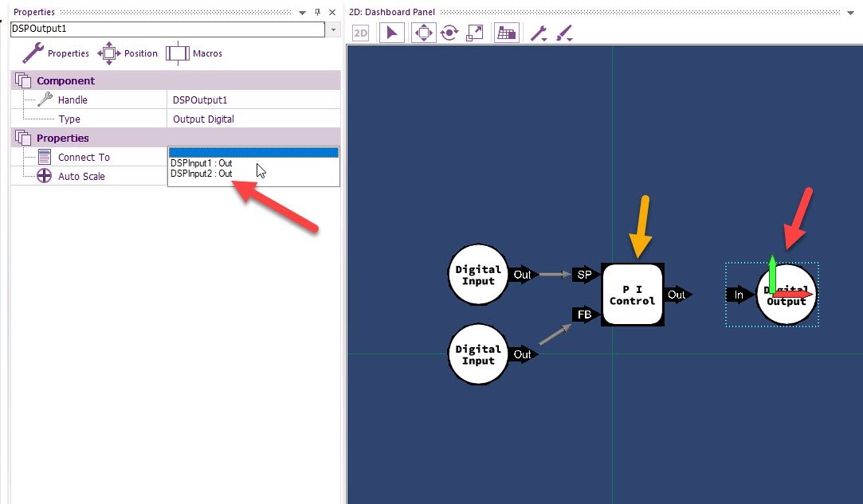Select the Handle value DSPOutput1
This screenshot has height=504, width=863.
pos(200,100)
